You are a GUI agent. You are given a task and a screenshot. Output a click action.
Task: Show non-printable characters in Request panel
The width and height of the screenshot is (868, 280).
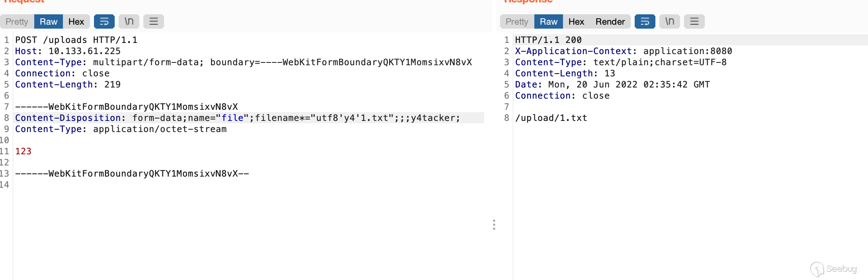[x=129, y=21]
